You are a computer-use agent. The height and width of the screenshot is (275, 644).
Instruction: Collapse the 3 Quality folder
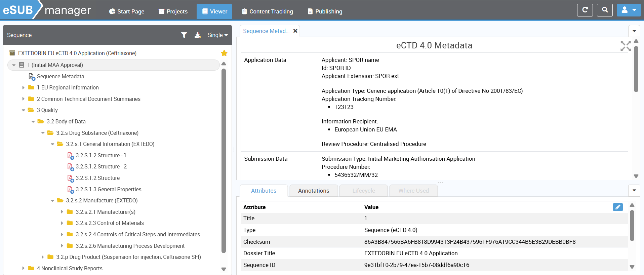(23, 110)
